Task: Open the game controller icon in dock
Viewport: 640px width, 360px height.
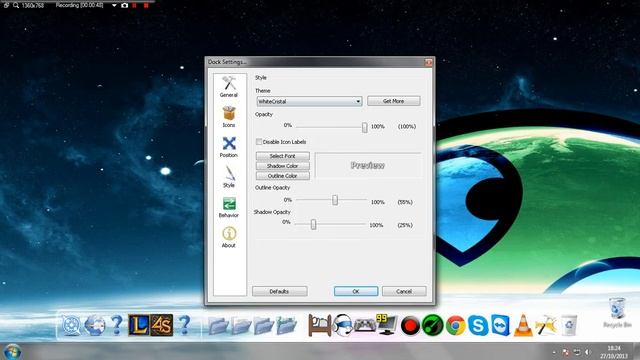Action: click(364, 325)
